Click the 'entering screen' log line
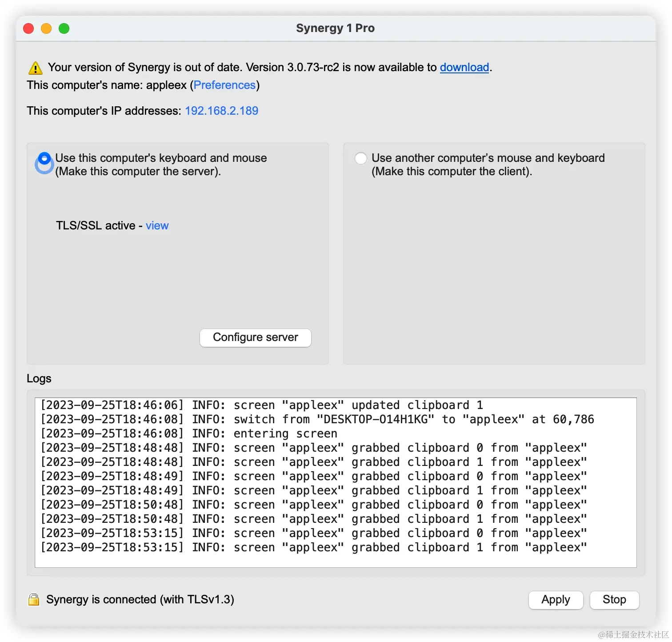The width and height of the screenshot is (672, 642). point(189,433)
